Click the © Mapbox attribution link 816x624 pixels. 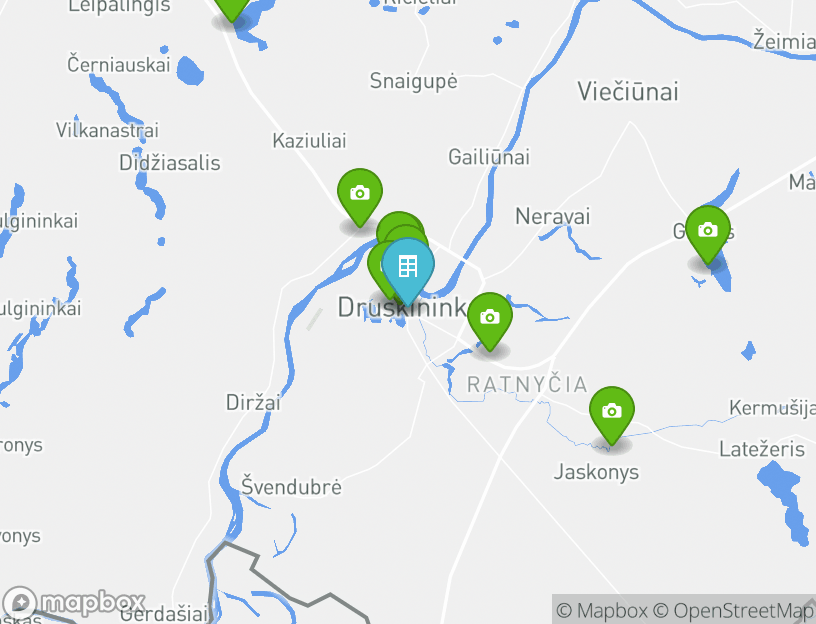coord(602,610)
